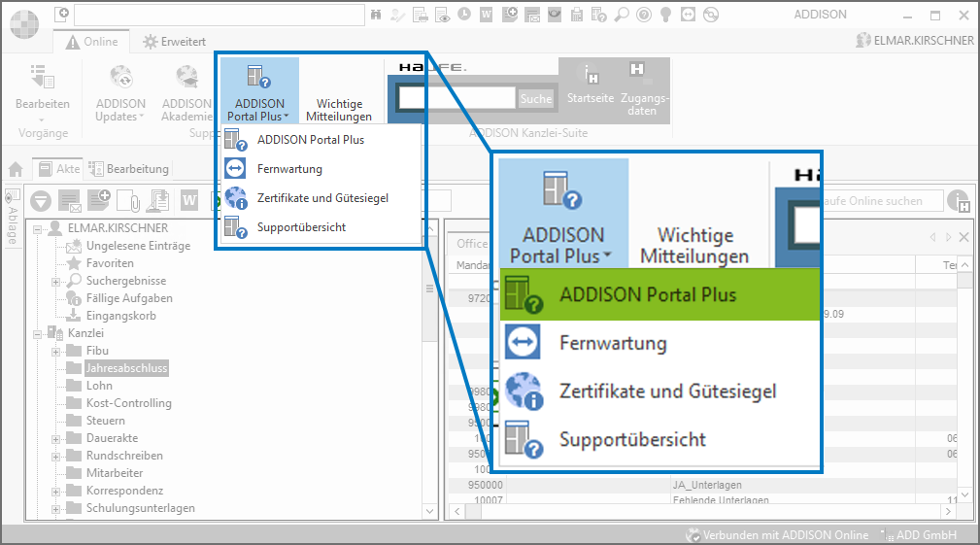Open Wichtige Mitteilungen in the ribbon

pyautogui.click(x=339, y=110)
